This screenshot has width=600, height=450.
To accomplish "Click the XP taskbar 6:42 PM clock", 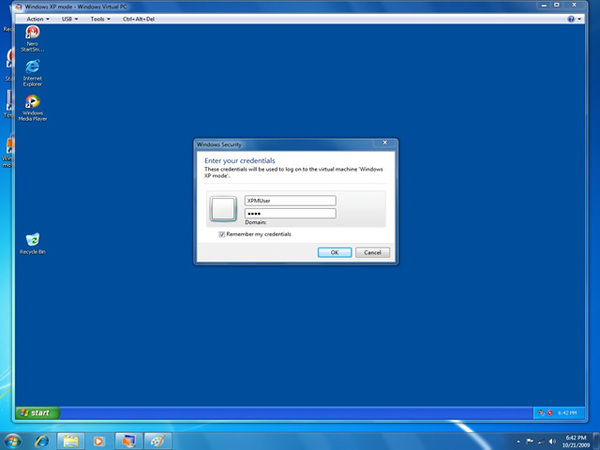I will [x=567, y=413].
